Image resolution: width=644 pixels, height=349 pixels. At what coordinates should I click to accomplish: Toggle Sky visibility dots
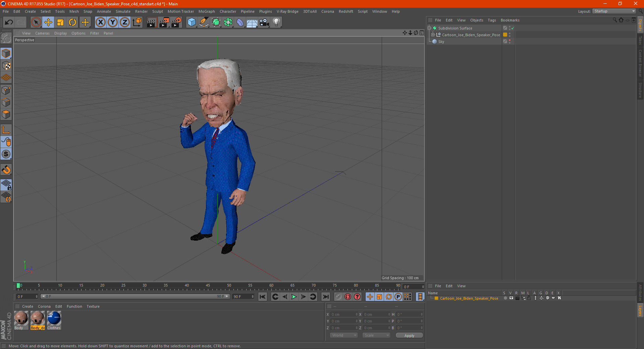coord(509,42)
